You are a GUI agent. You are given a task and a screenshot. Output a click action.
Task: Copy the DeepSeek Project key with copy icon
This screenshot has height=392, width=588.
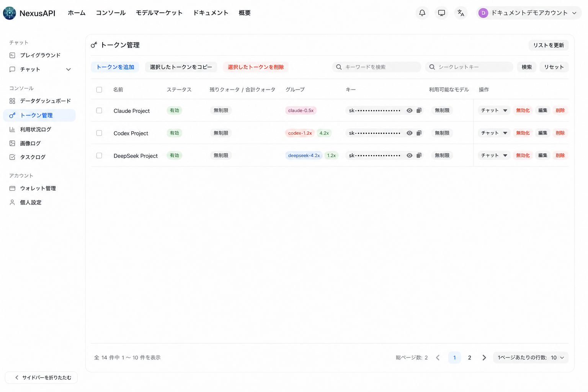click(x=419, y=155)
